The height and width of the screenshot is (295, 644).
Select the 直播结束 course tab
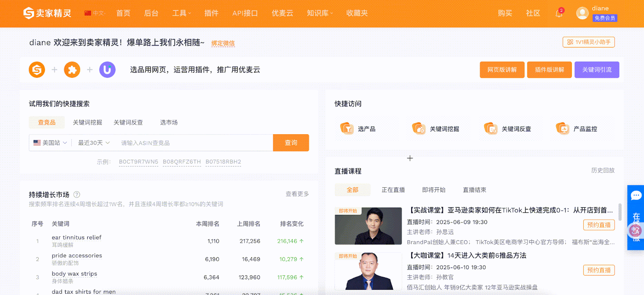tap(475, 190)
